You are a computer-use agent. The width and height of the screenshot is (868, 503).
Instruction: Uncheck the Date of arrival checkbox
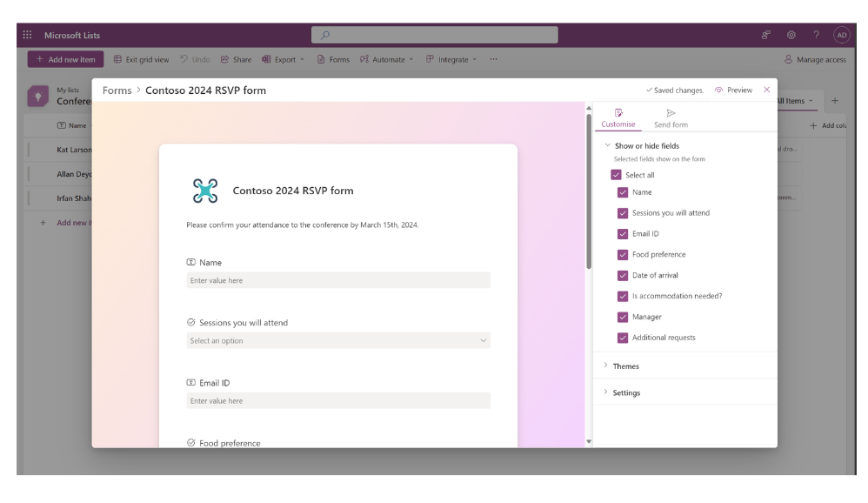click(623, 275)
